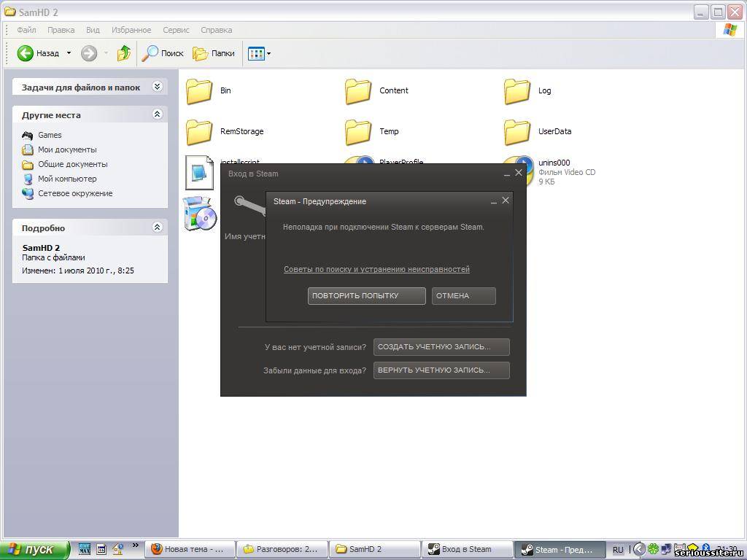Close the Steam warning dialog

coord(506,201)
